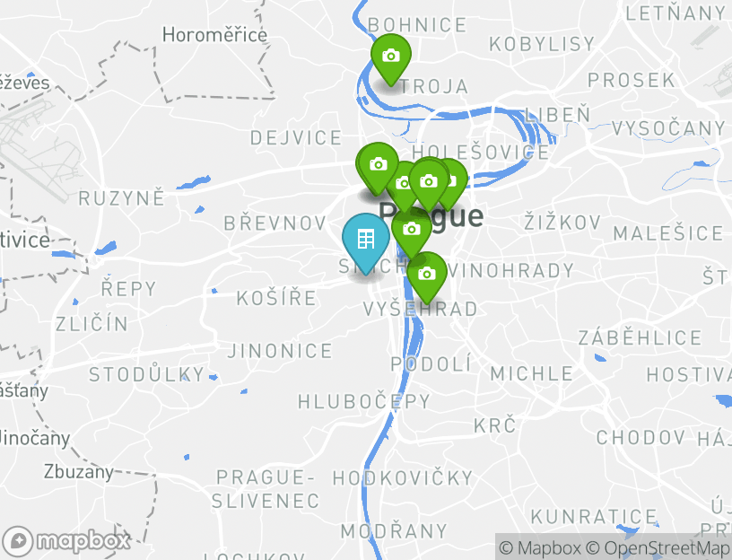
Task: Open the camera marker just right of the blue building pin
Action: coord(411,232)
